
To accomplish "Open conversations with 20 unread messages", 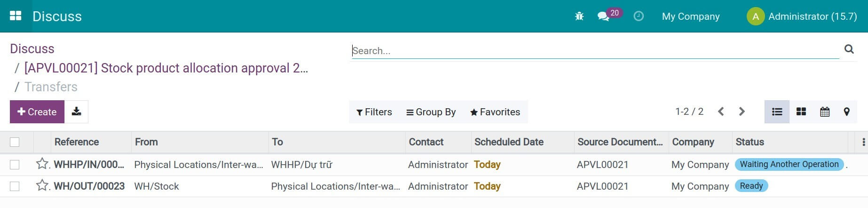I will click(x=604, y=16).
